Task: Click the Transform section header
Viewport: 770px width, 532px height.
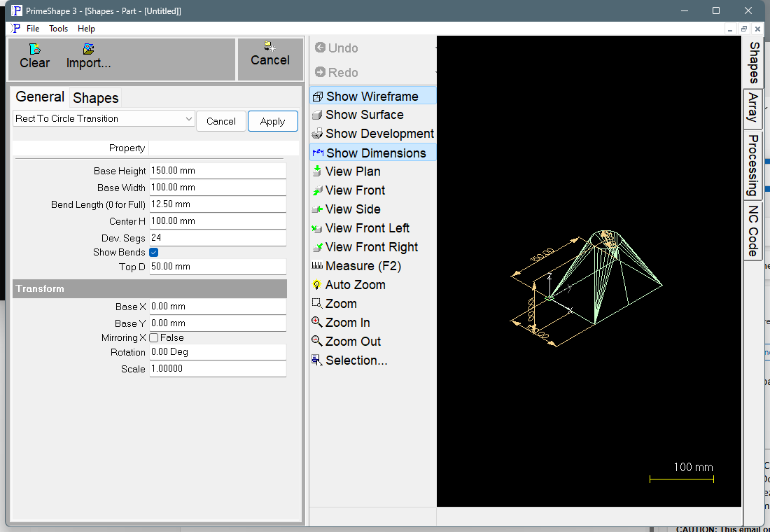Action: 150,289
